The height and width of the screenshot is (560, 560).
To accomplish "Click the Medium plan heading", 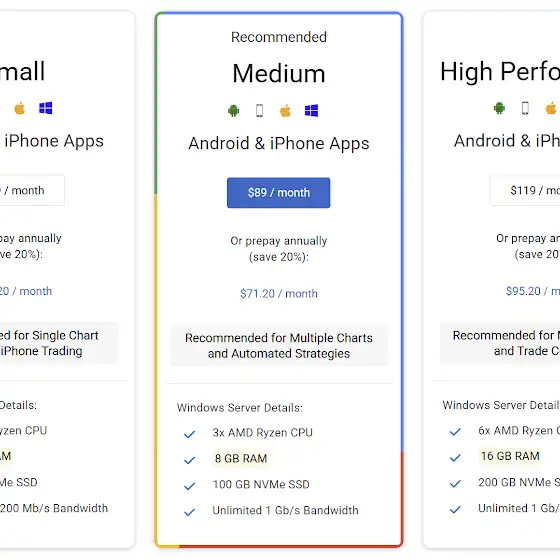I will (x=279, y=74).
